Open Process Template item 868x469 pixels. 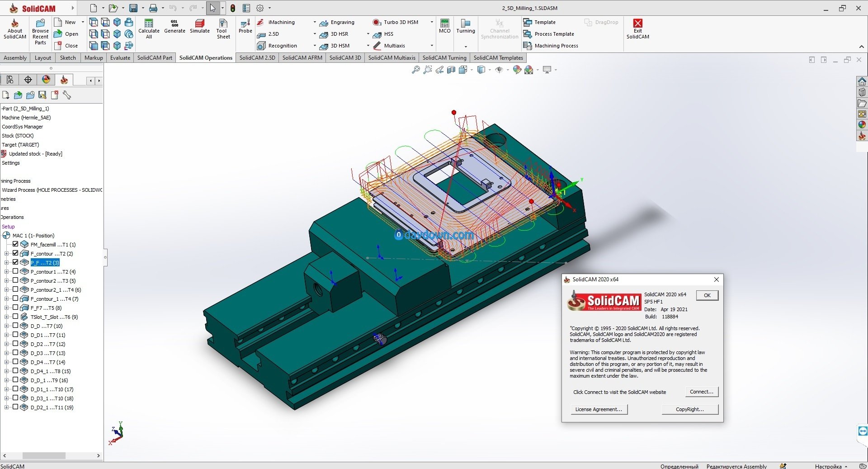click(548, 34)
